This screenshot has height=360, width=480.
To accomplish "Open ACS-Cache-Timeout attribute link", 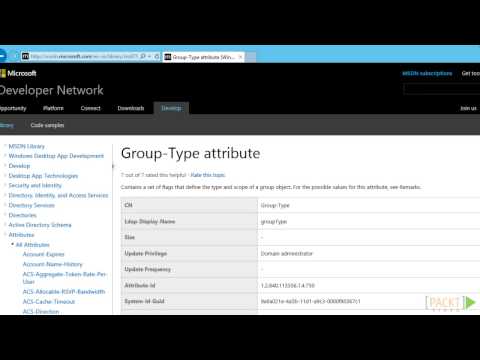I will point(49,302).
